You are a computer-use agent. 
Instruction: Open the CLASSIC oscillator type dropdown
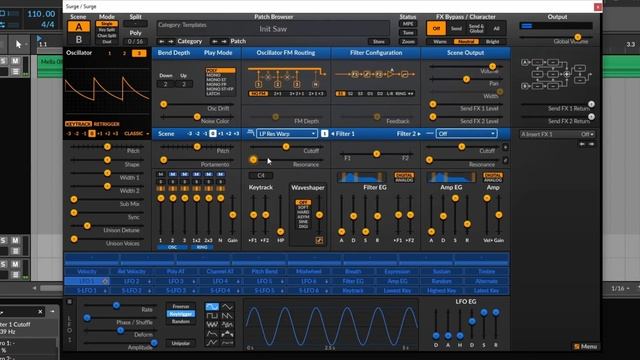point(137,133)
